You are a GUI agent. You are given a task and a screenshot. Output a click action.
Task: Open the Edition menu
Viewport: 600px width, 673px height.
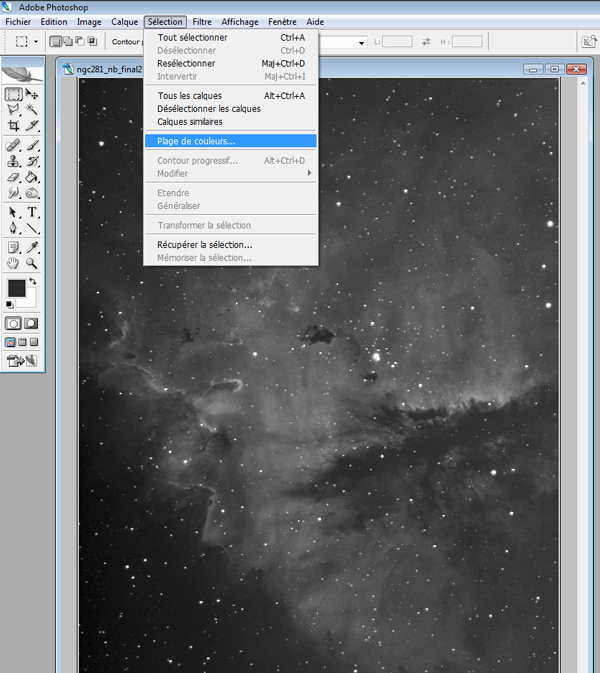54,22
